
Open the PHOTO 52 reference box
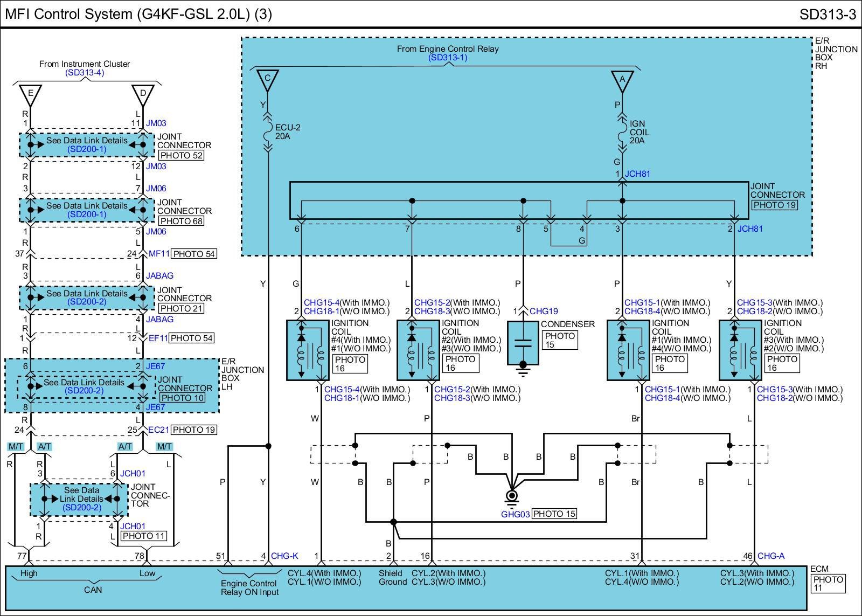click(x=181, y=155)
